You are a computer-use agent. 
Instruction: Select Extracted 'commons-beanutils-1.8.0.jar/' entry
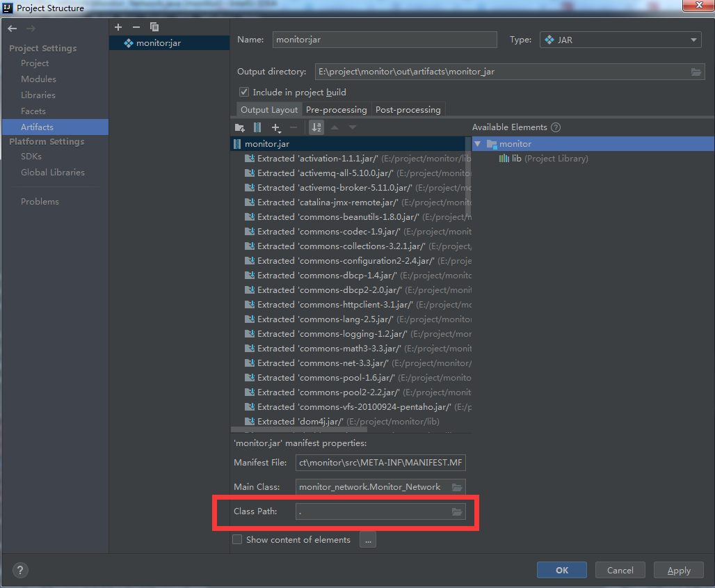pyautogui.click(x=357, y=216)
